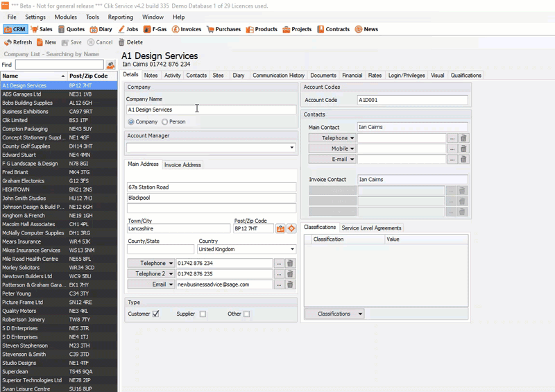This screenshot has height=392, width=555.
Task: Delete the newbusinessadvice email entry via its trash icon
Action: pos(290,284)
